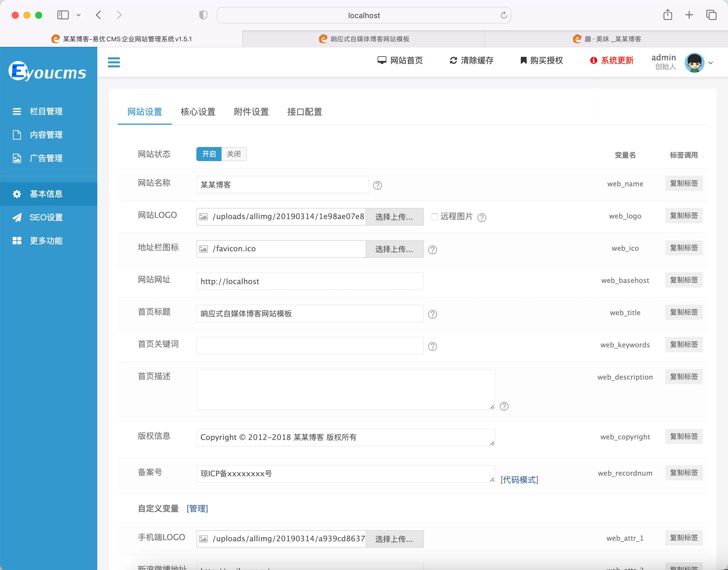Click the 网站名称 input field
Viewport: 728px width, 570px height.
pos(282,185)
